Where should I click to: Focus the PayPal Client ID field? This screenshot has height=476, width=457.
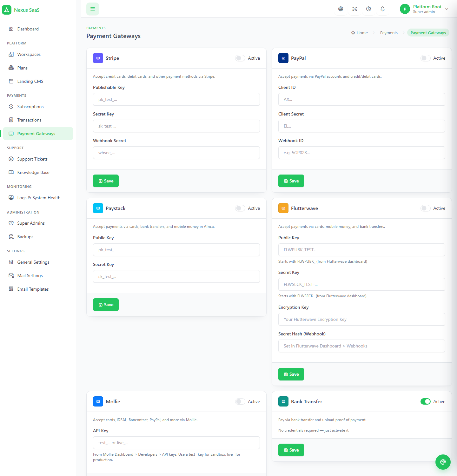point(362,99)
